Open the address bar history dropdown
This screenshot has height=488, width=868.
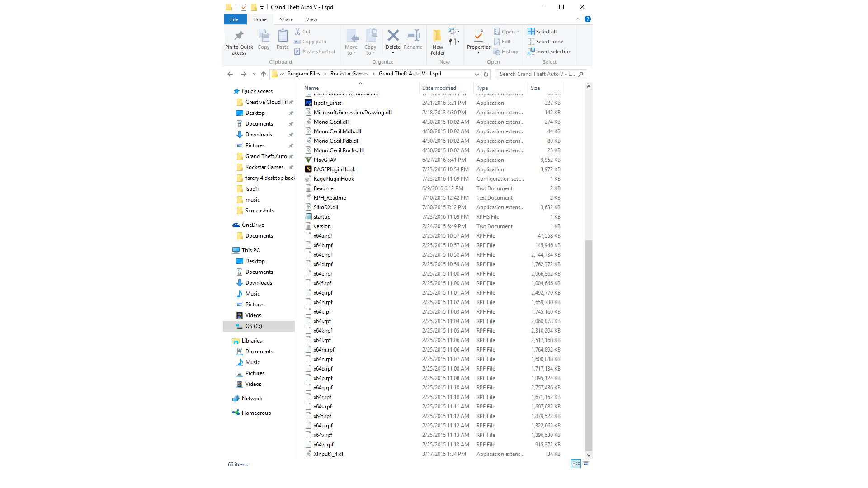[x=476, y=74]
